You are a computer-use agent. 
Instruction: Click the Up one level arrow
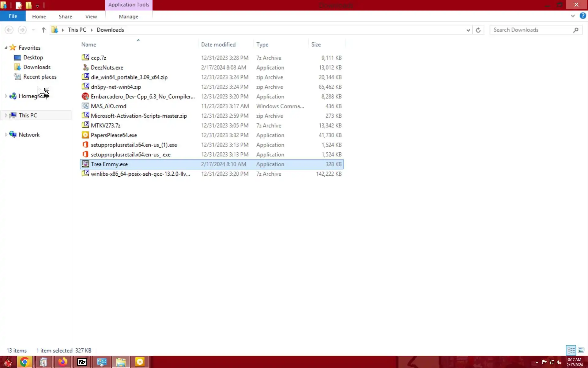[43, 30]
